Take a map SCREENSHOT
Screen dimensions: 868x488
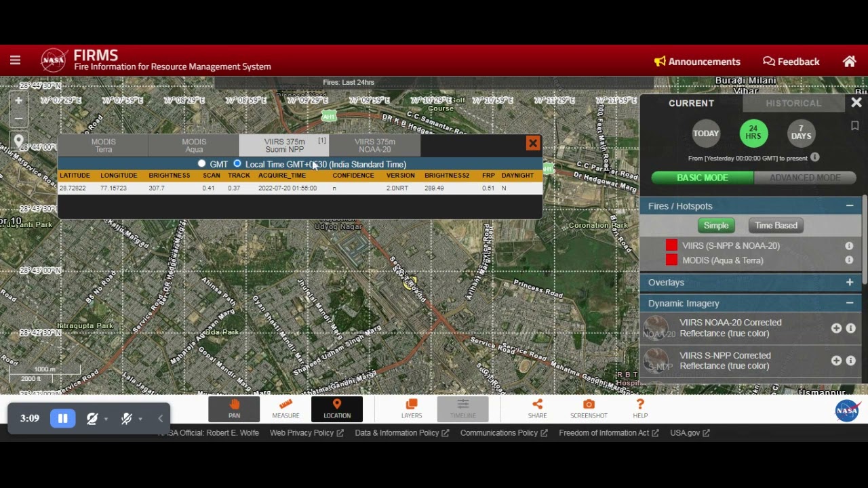click(x=589, y=409)
